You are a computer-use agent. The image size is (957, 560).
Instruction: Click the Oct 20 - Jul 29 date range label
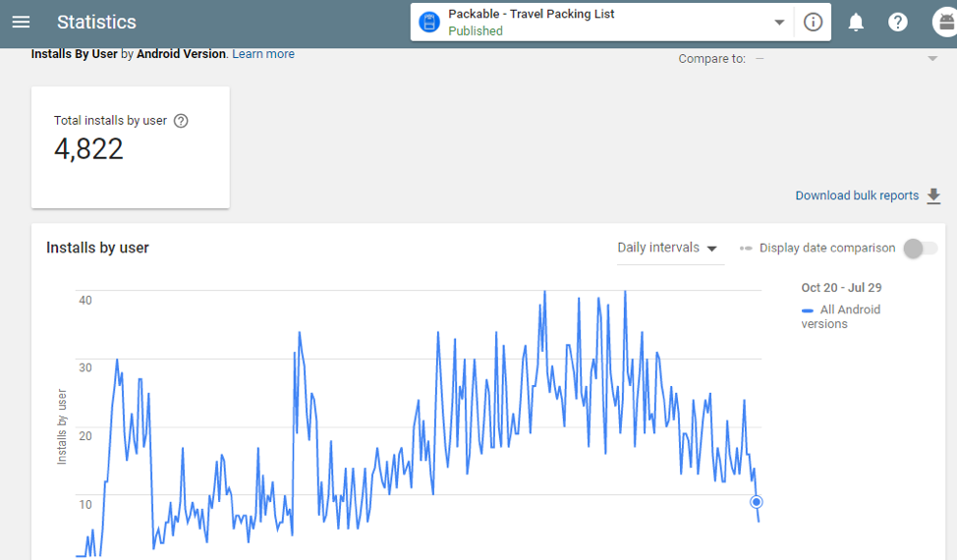tap(841, 287)
